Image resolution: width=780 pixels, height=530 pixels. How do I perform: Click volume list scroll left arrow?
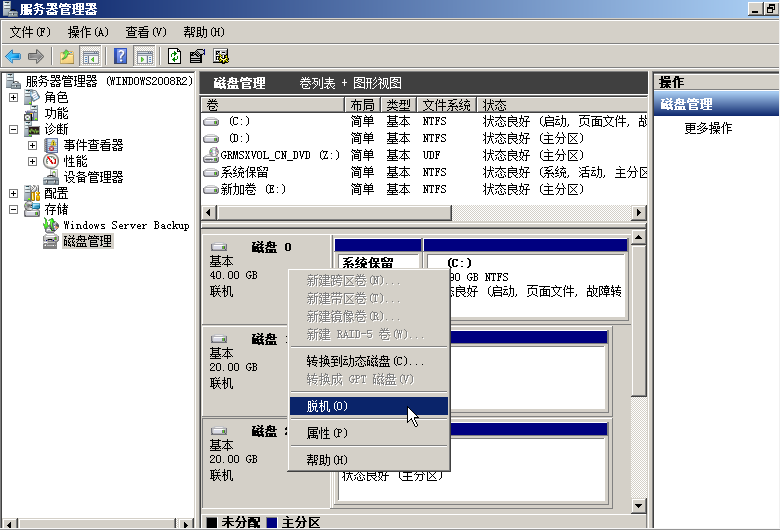tap(208, 212)
